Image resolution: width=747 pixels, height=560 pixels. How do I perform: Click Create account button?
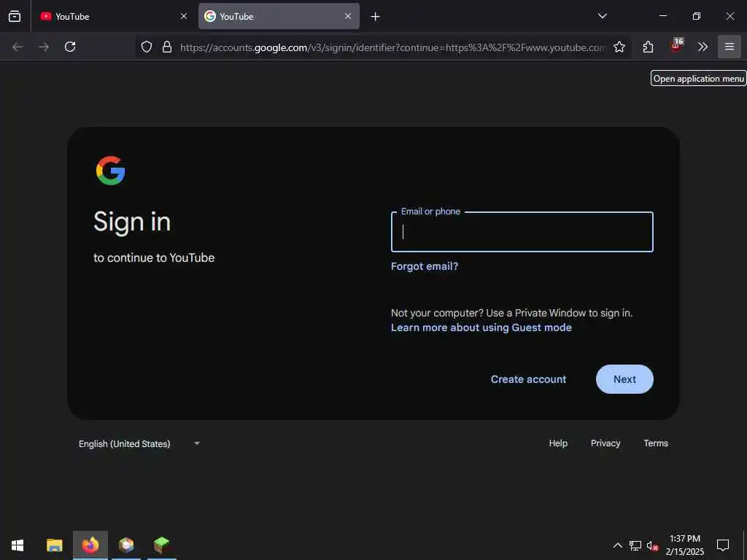528,379
